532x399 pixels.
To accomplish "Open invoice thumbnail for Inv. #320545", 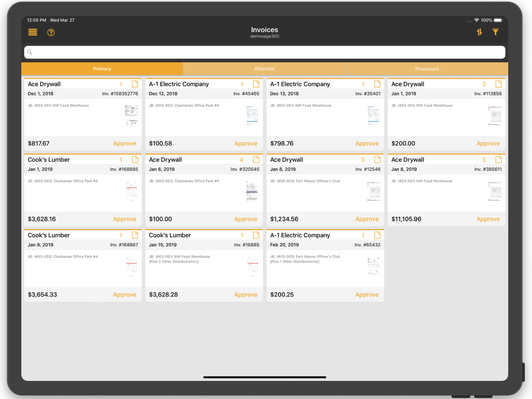I will [252, 191].
